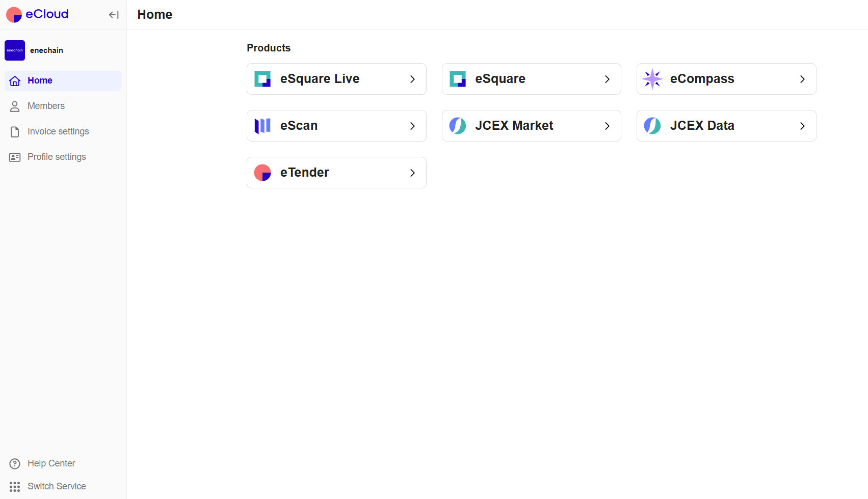Collapse the sidebar using the arrow button
Image resolution: width=868 pixels, height=499 pixels.
pyautogui.click(x=113, y=15)
